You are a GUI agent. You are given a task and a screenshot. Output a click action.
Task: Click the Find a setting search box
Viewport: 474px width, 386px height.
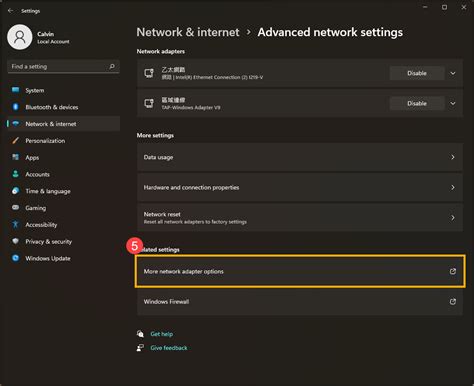click(x=63, y=66)
